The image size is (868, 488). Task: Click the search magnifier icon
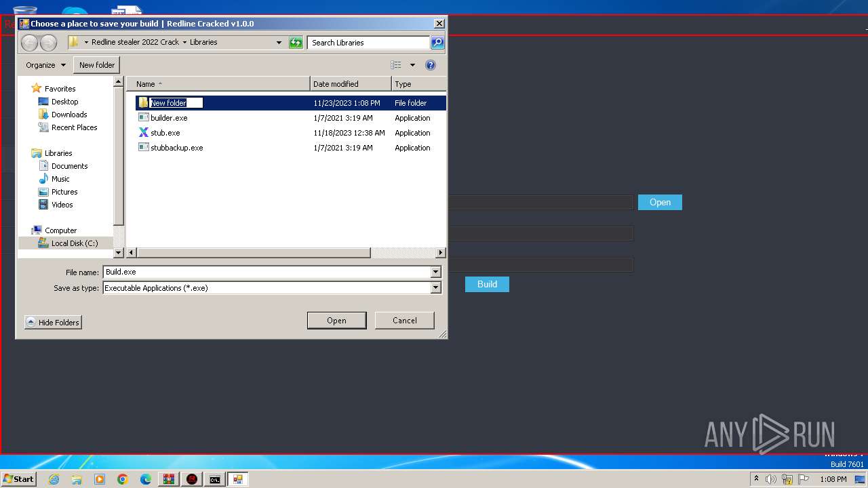pyautogui.click(x=437, y=42)
